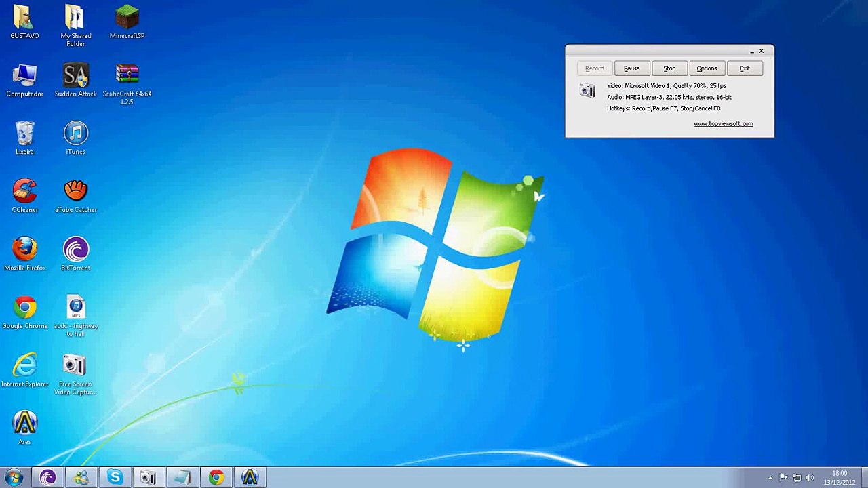Select the Free Screen Video Capture desktop icon
The width and height of the screenshot is (868, 488).
(75, 374)
